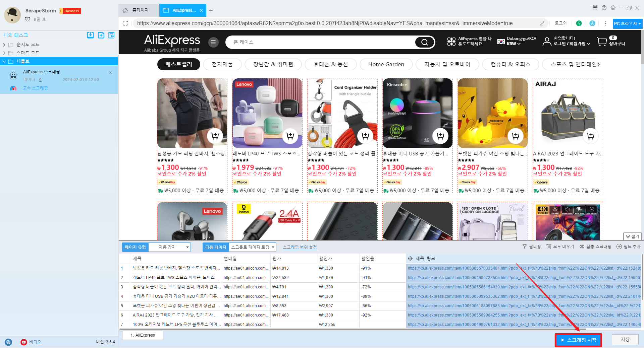Viewport: 644px width, 348px height.
Task: Click the speedometer icon beside 고속 스크래핑
Action: pos(13,88)
